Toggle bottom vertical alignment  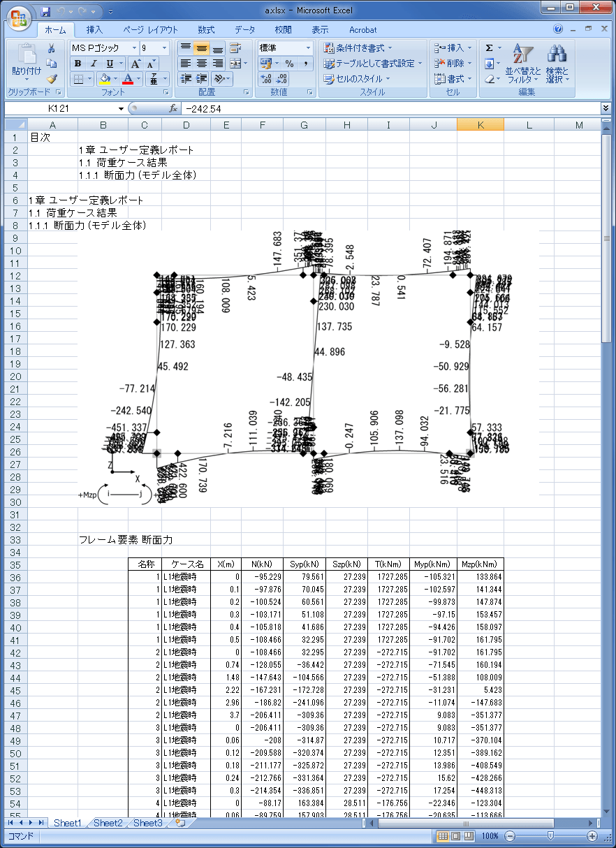(217, 48)
